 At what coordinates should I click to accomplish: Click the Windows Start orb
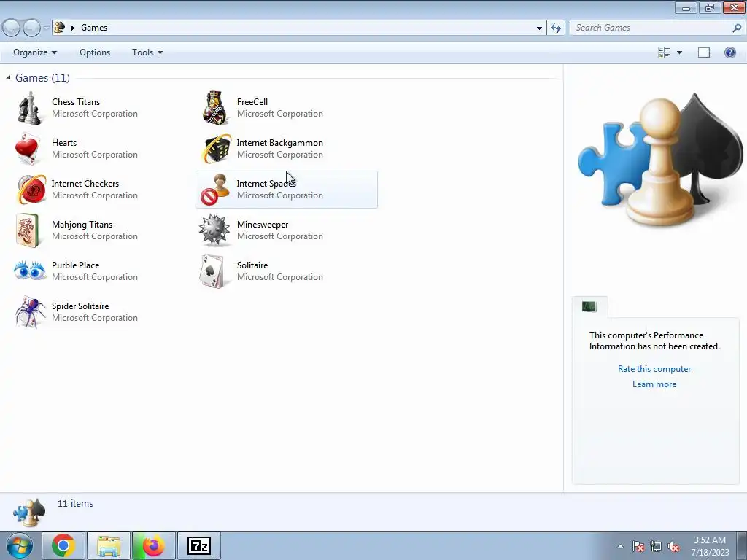(20, 545)
